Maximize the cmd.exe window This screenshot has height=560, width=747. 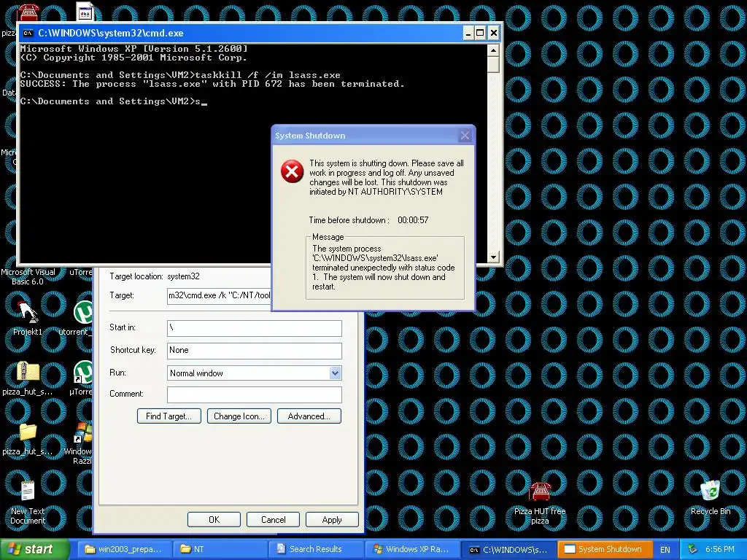pos(480,33)
